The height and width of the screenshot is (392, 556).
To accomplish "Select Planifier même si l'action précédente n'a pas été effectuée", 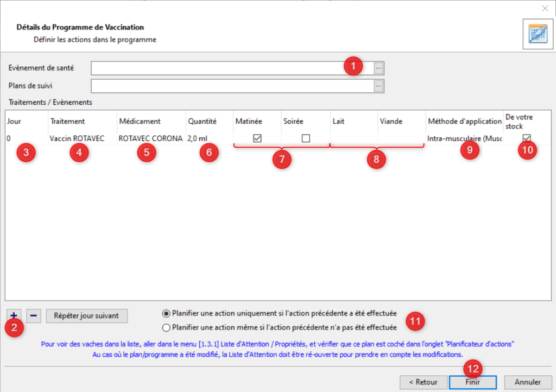I will [166, 327].
